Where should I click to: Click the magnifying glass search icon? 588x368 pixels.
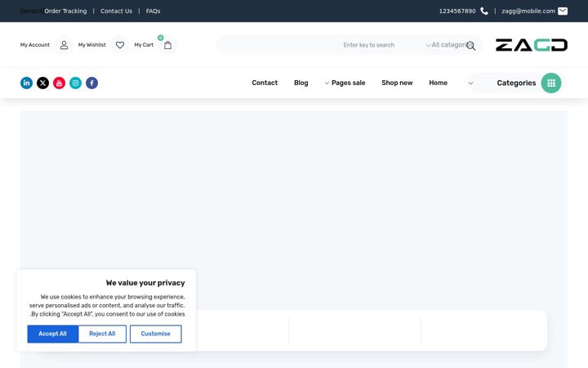[x=471, y=46]
